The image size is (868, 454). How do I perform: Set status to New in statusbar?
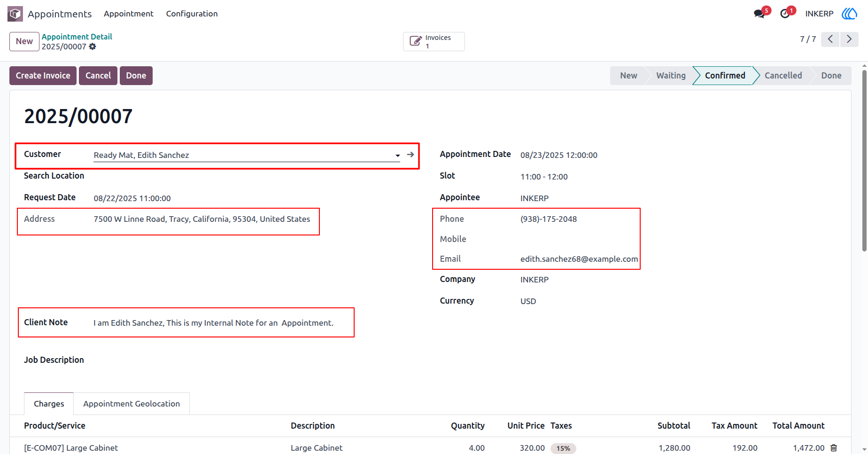(628, 76)
